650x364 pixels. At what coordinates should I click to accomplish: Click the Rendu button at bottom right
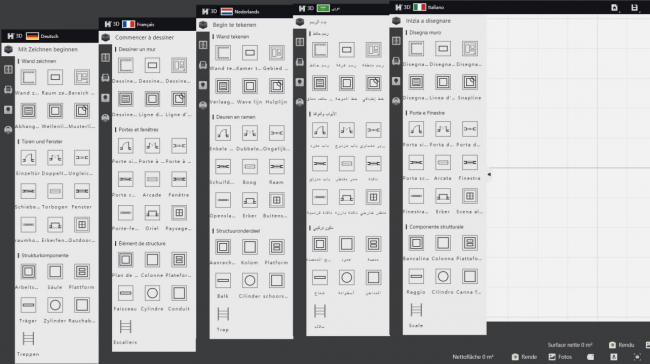click(x=621, y=345)
